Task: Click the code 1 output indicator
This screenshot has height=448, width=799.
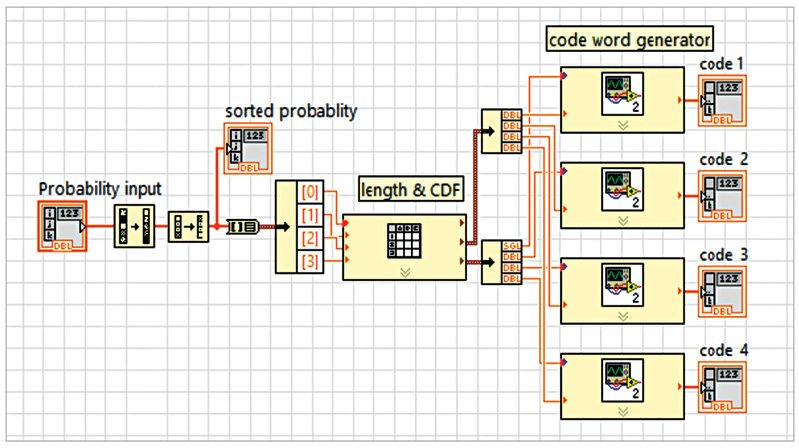Action: pyautogui.click(x=722, y=101)
